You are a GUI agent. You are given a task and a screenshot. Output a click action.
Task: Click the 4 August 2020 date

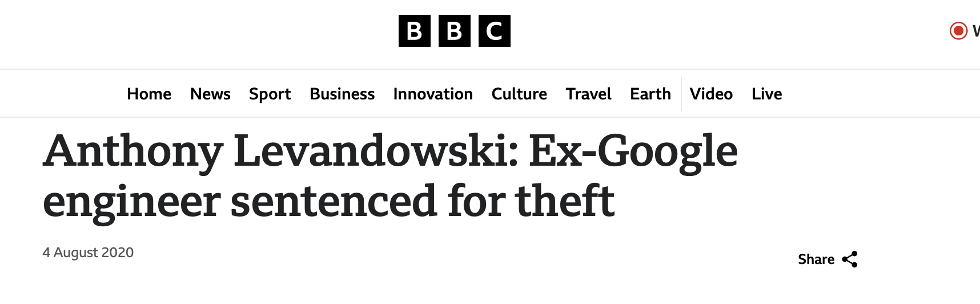(88, 253)
